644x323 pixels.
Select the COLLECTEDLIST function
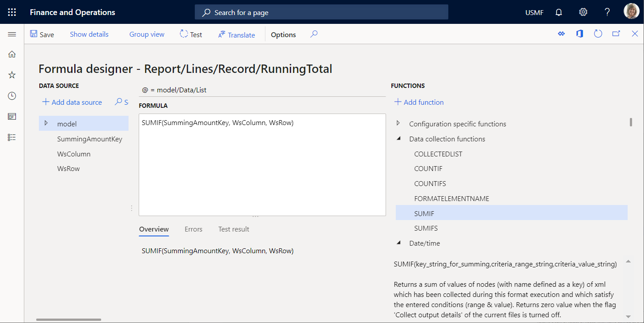(438, 154)
